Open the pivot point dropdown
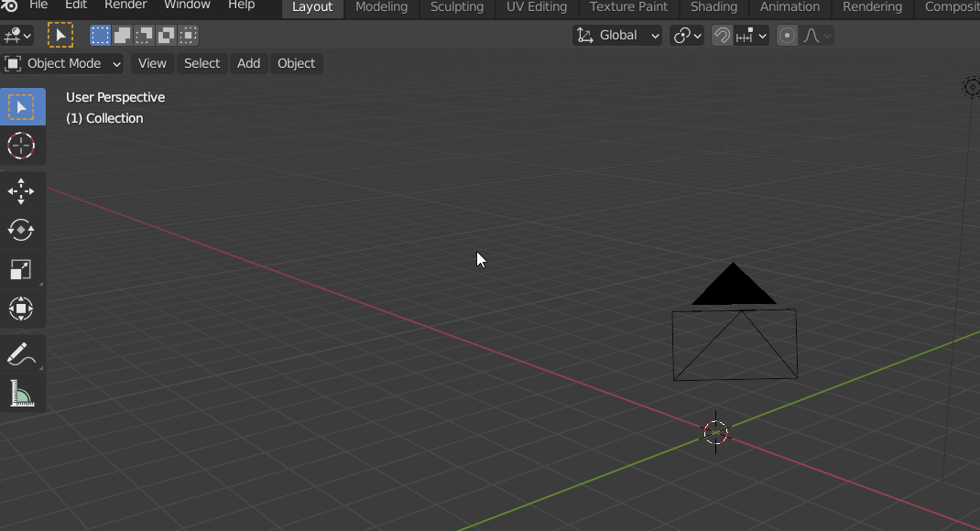The height and width of the screenshot is (531, 980). pos(687,36)
